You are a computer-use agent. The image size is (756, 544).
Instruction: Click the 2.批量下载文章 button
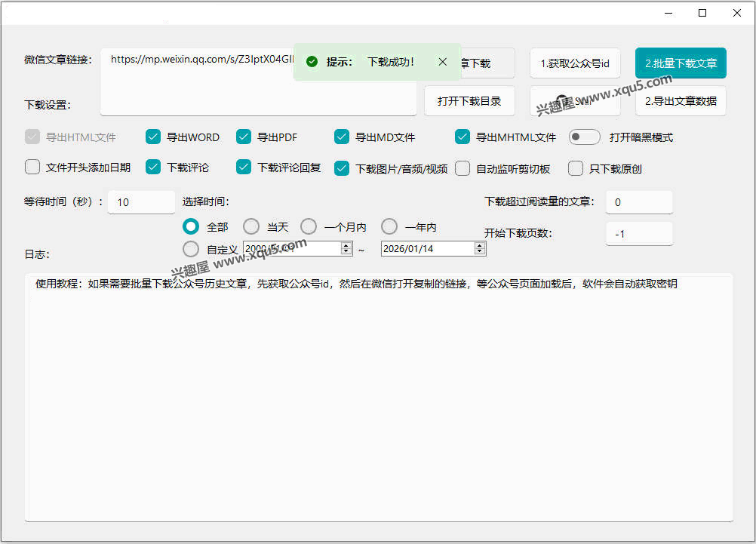click(681, 63)
